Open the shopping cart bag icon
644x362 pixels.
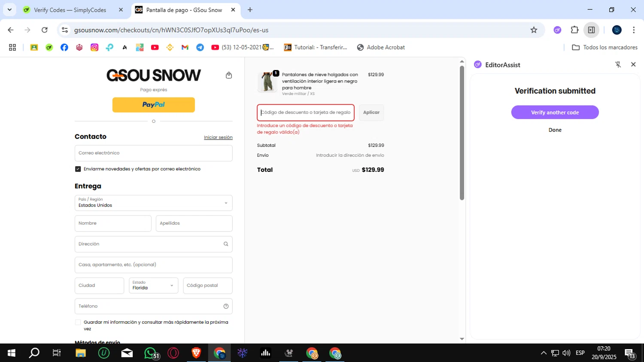coord(229,75)
